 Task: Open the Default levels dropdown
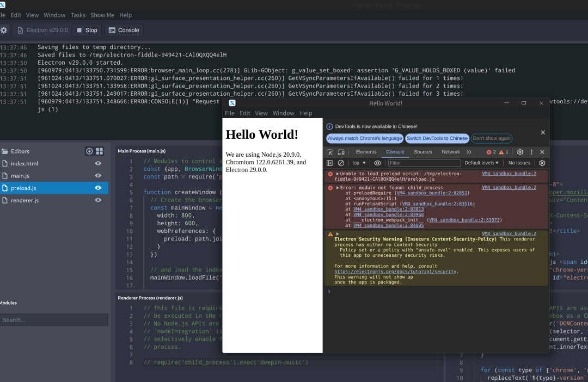coord(481,163)
